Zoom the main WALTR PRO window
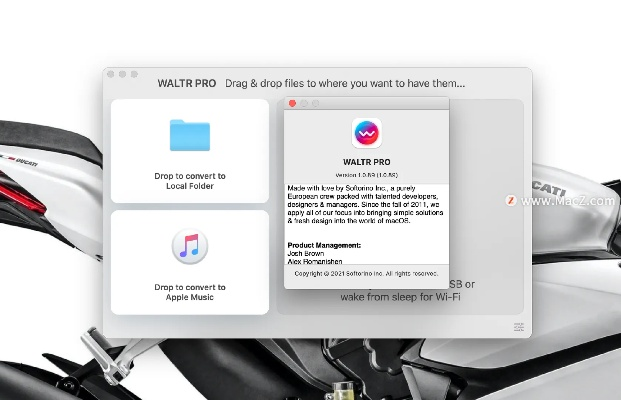 pyautogui.click(x=133, y=74)
